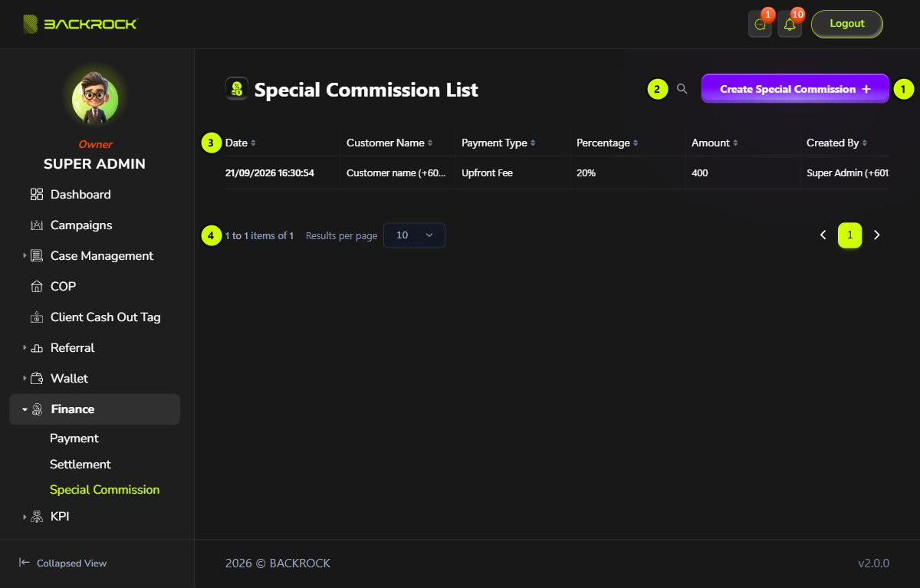Go to the previous page arrow
Screen dimensions: 920x588
pyautogui.click(x=823, y=235)
